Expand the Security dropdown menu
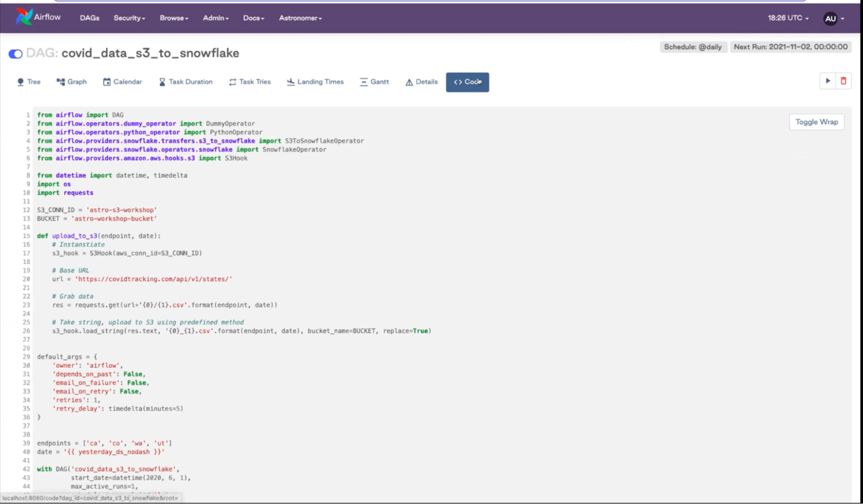Image resolution: width=863 pixels, height=504 pixels. [x=129, y=18]
